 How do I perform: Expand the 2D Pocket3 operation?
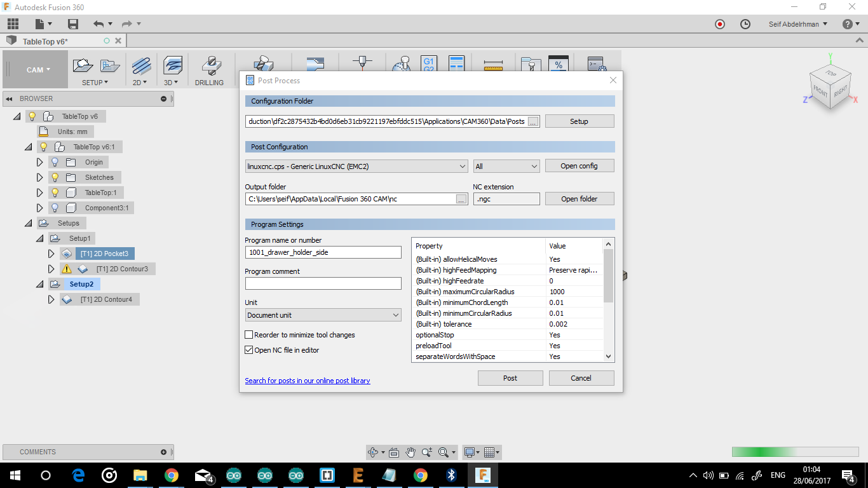click(x=51, y=254)
